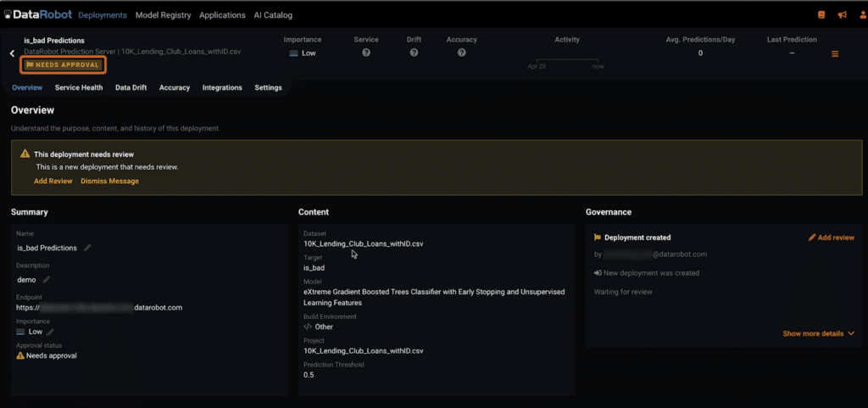This screenshot has width=868, height=408.
Task: Click the Drift status question icon
Action: point(414,53)
